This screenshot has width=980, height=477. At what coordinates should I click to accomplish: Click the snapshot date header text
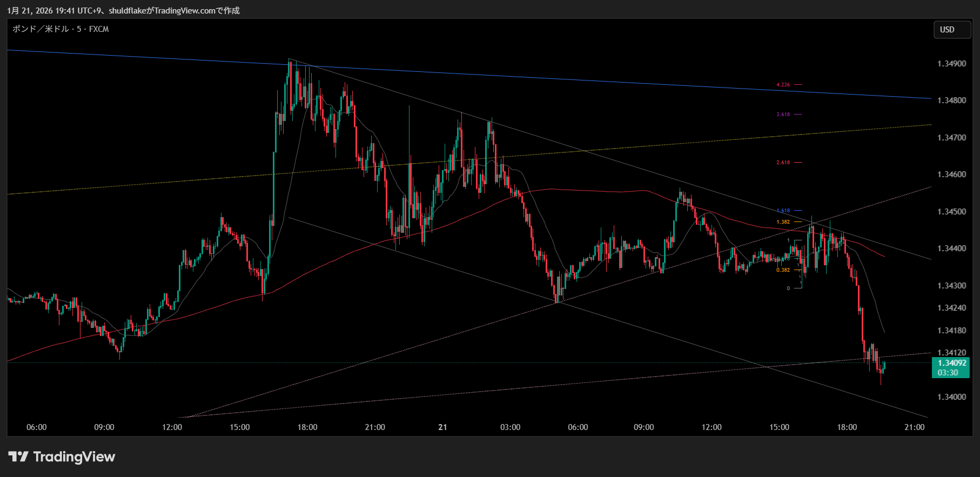123,11
